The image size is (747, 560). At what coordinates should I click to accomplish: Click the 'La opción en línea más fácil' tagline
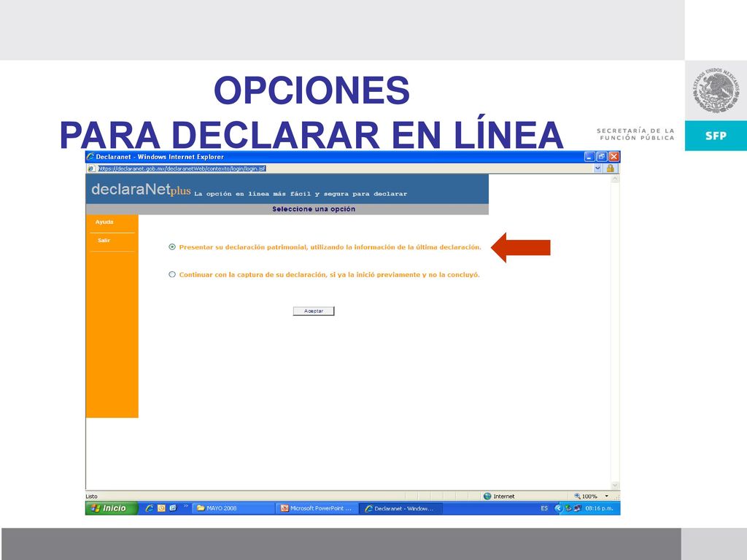(301, 194)
